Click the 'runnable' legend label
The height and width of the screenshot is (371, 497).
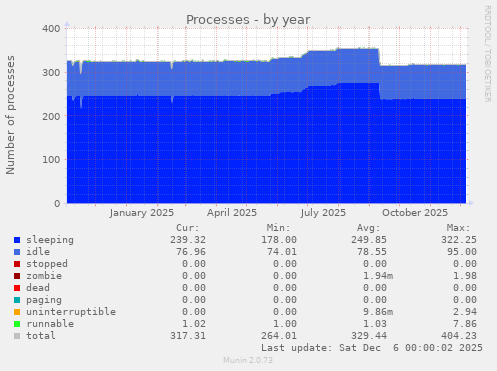tap(50, 324)
